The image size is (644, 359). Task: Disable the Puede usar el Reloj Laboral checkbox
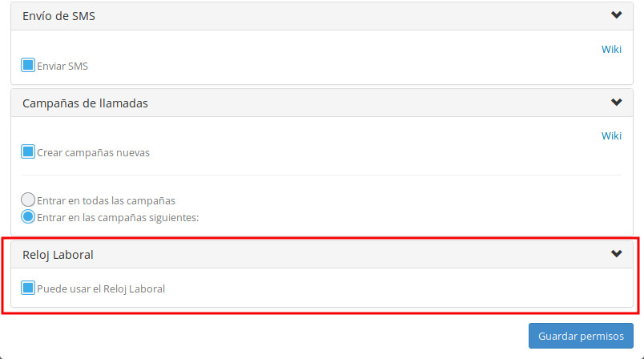pos(28,288)
